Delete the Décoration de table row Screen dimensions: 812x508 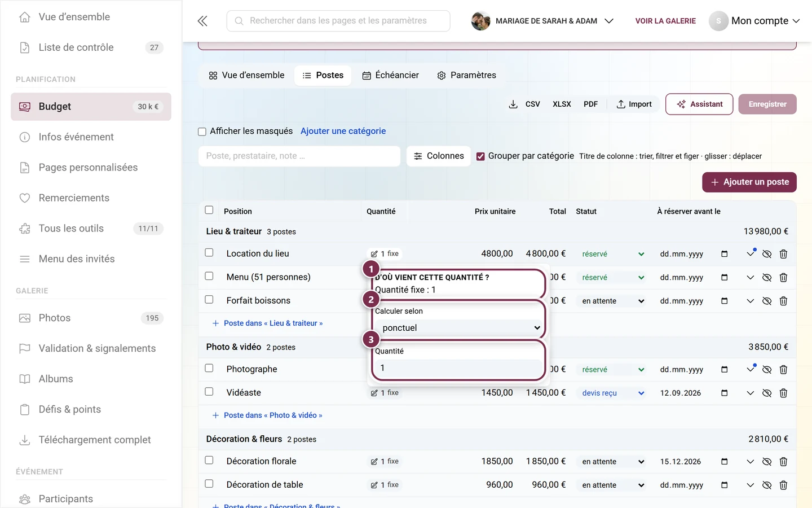click(x=783, y=485)
